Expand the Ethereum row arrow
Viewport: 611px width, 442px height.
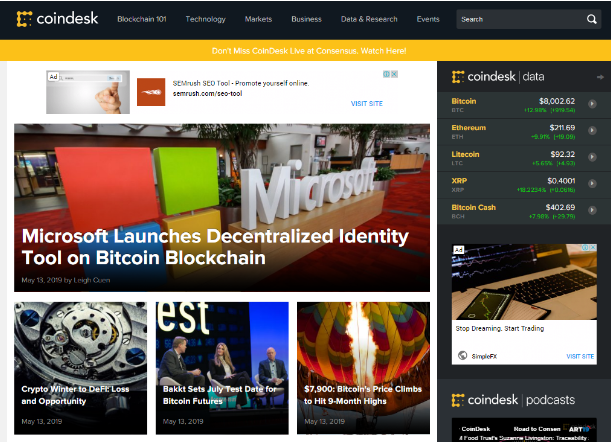(x=592, y=130)
